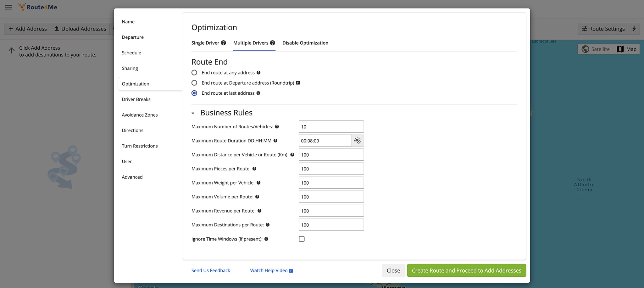Click the Maximum Weight per Vehicle field
Viewport: 644px width, 288px height.
pos(331,183)
